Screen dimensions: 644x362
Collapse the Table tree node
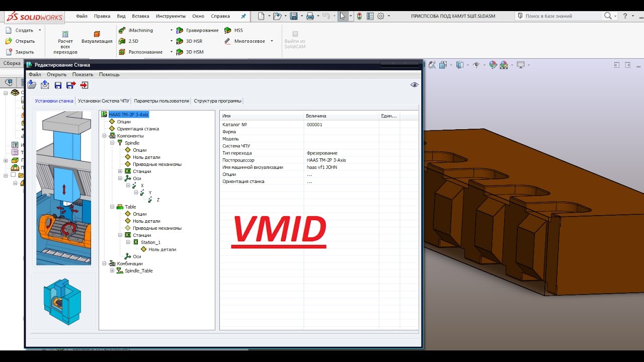tap(112, 207)
